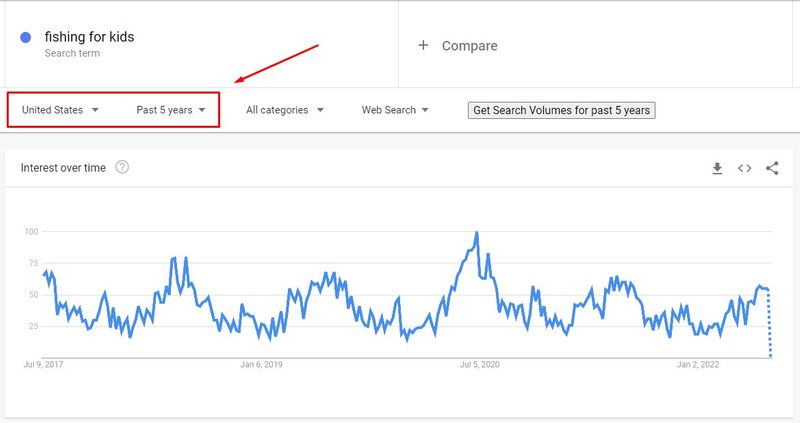
Task: Click the Jul 9, 2017 axis label
Action: click(x=43, y=364)
